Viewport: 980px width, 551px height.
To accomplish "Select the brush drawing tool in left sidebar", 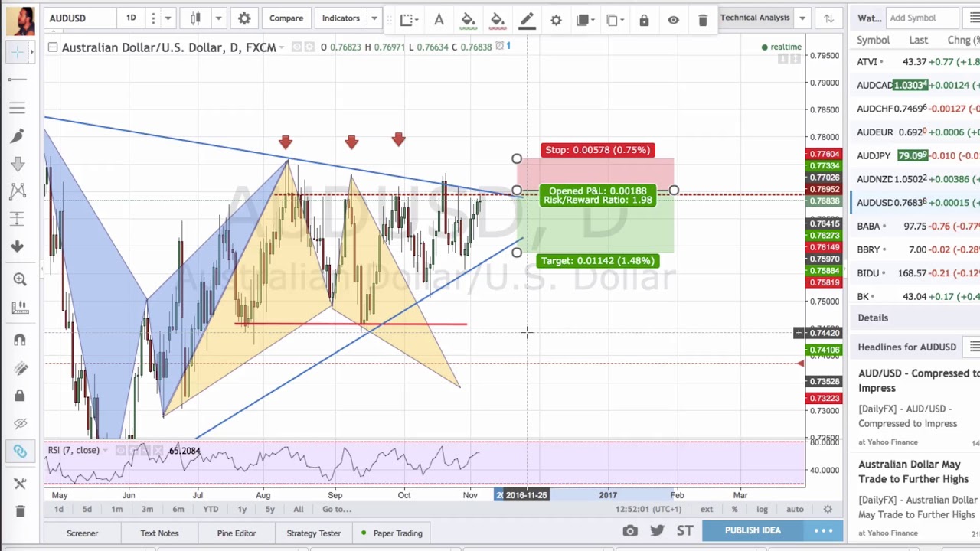I will pos(18,135).
